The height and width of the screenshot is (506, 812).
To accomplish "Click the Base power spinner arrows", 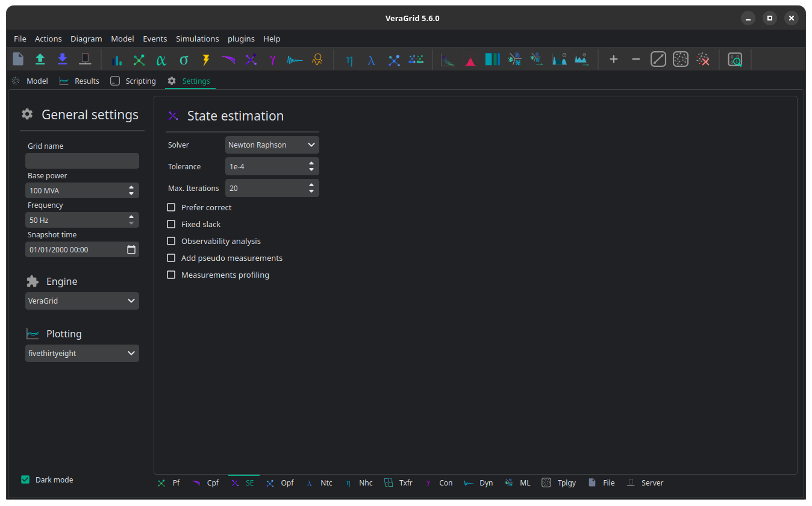I will tap(131, 190).
